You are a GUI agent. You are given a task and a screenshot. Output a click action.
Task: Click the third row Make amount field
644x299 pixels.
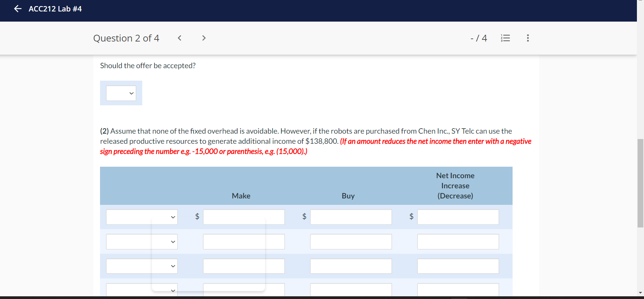pos(244,266)
